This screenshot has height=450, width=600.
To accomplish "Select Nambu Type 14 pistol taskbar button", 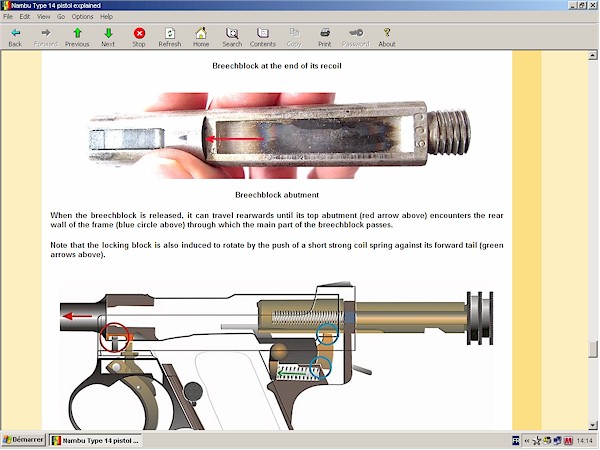I will point(96,440).
